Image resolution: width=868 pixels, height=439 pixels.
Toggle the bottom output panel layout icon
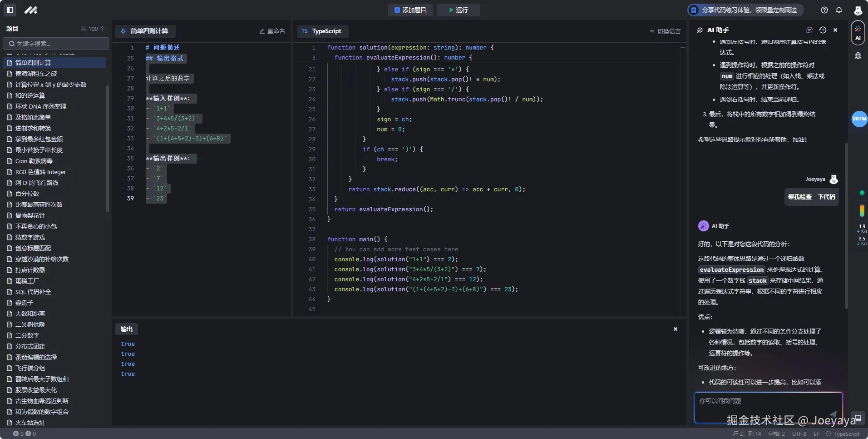tap(858, 418)
